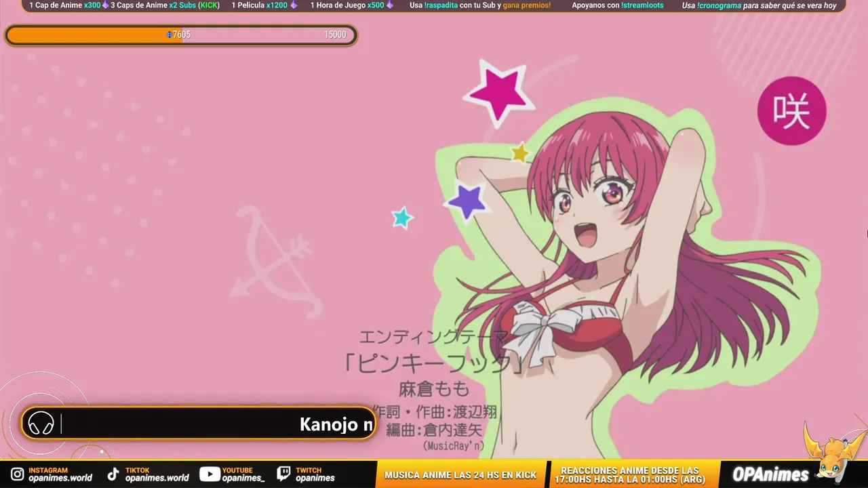Click the gem icon after x500
The image size is (868, 488).
click(x=390, y=5)
